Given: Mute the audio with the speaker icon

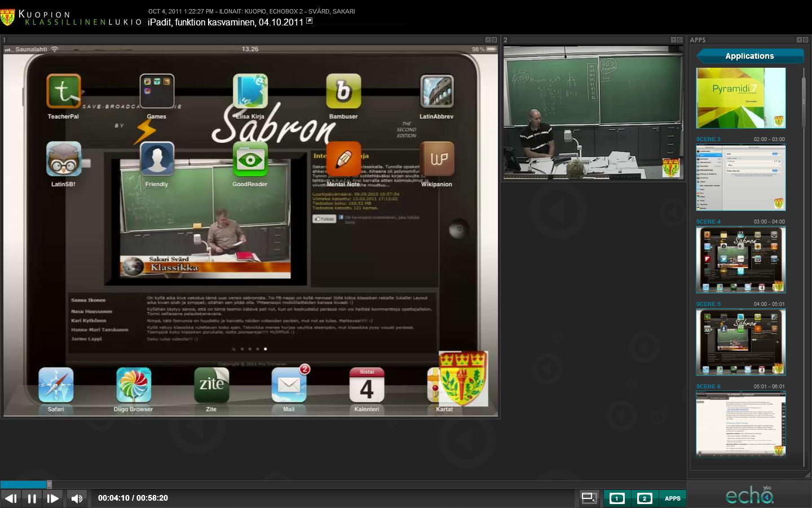Looking at the screenshot, I should [x=77, y=498].
